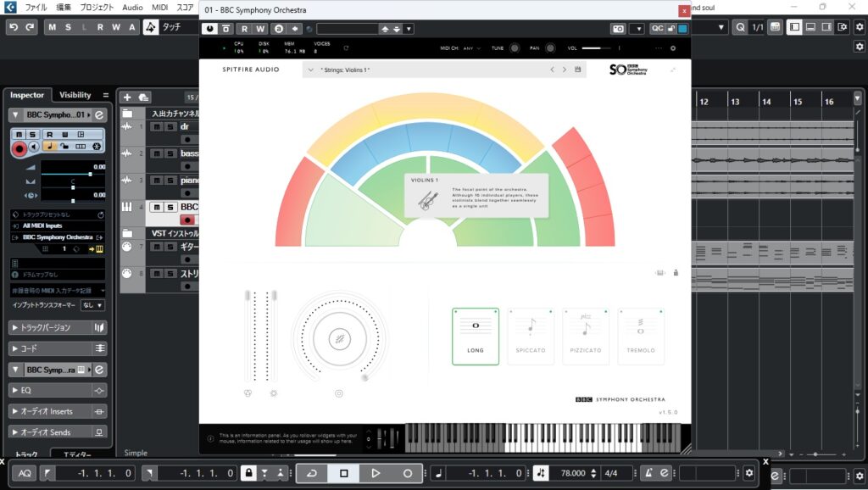Viewport: 868px width, 490px height.
Task: Click the AQ auto-quantize button
Action: click(25, 473)
